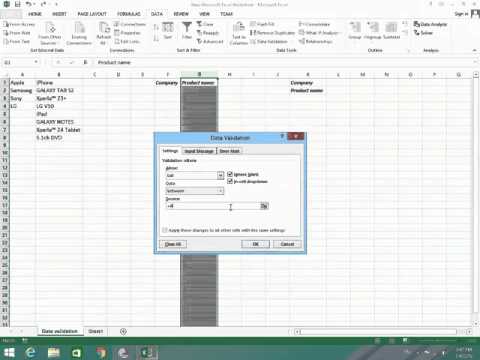Open Windows Start button

click(x=9, y=352)
